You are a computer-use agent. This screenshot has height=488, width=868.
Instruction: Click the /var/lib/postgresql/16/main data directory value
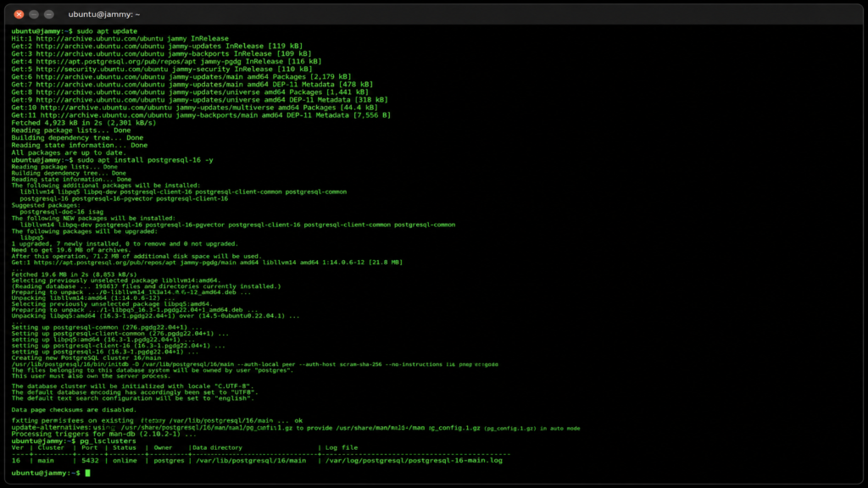point(251,460)
